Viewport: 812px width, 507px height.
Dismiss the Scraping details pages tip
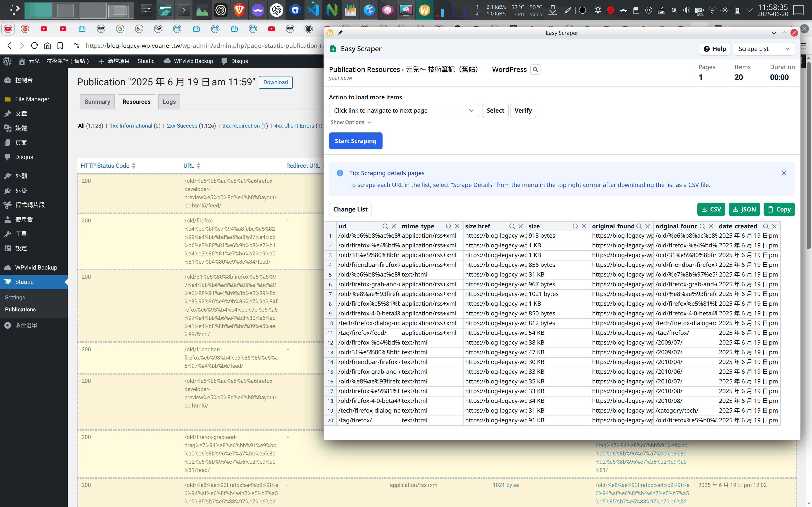tap(784, 173)
